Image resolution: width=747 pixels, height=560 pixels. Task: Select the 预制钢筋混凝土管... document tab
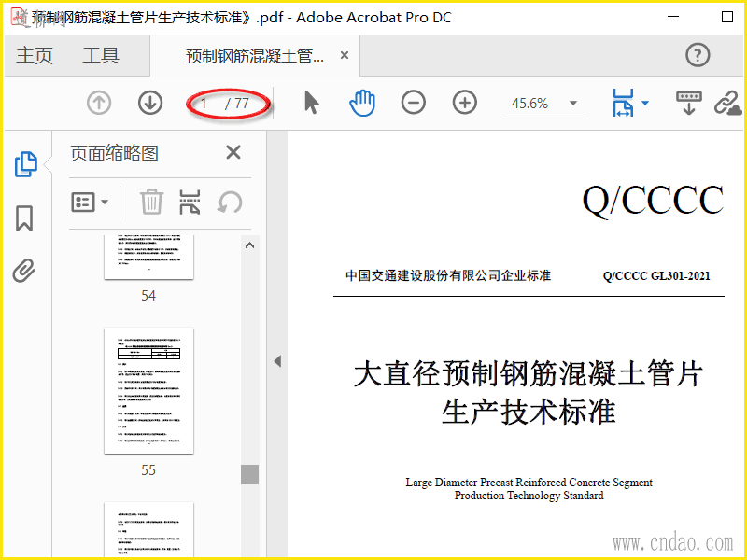click(x=254, y=56)
